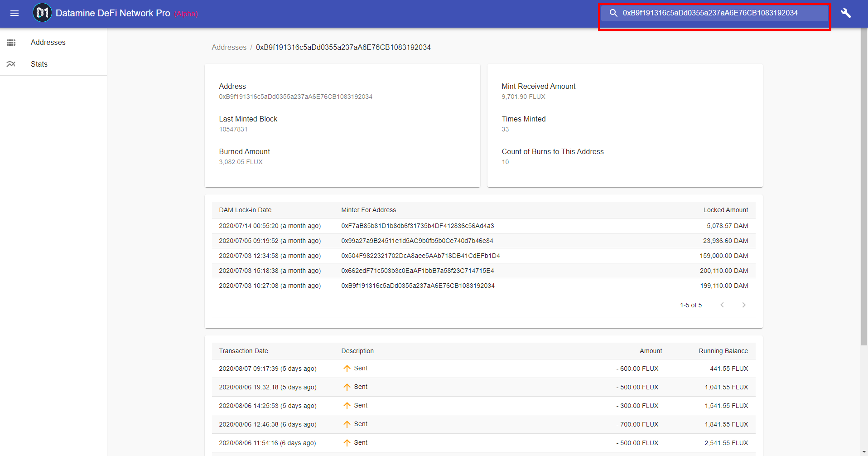Click the 199,110.00 DAM locked amount
This screenshot has width=868, height=456.
point(724,286)
